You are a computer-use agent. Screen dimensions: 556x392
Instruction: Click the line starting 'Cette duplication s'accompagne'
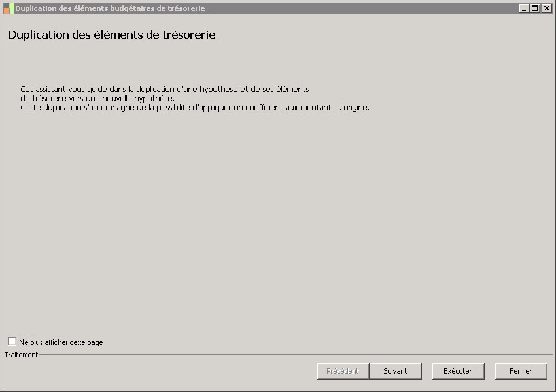pyautogui.click(x=194, y=108)
